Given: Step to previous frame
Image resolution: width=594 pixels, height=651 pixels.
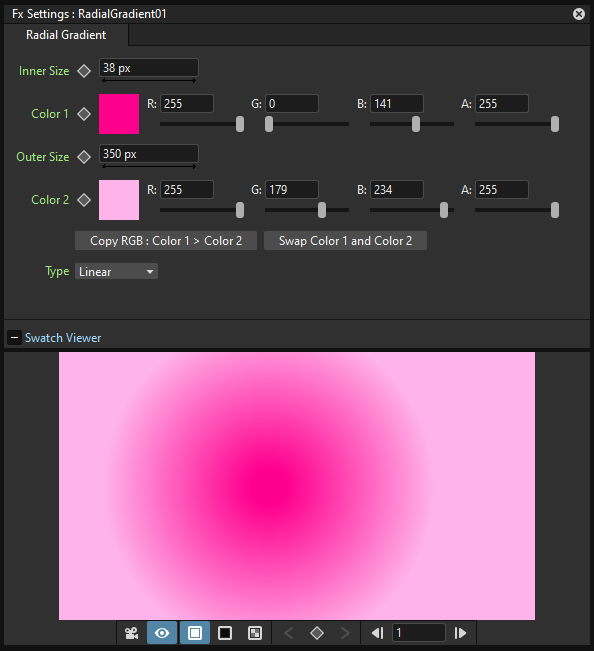Looking at the screenshot, I should click(x=377, y=633).
